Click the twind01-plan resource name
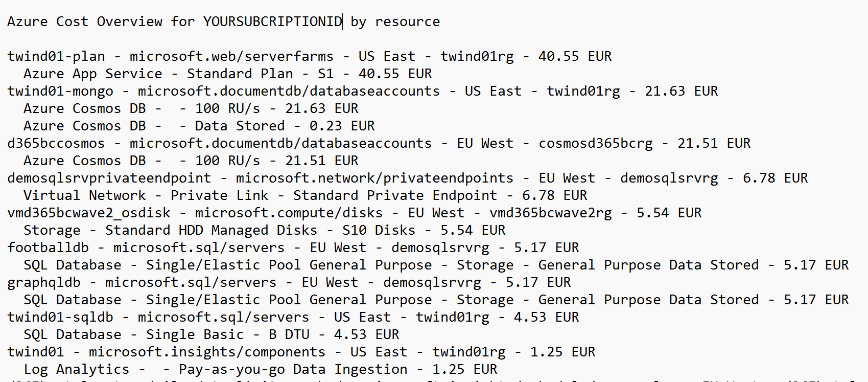Image resolution: width=868 pixels, height=382 pixels. tap(56, 56)
